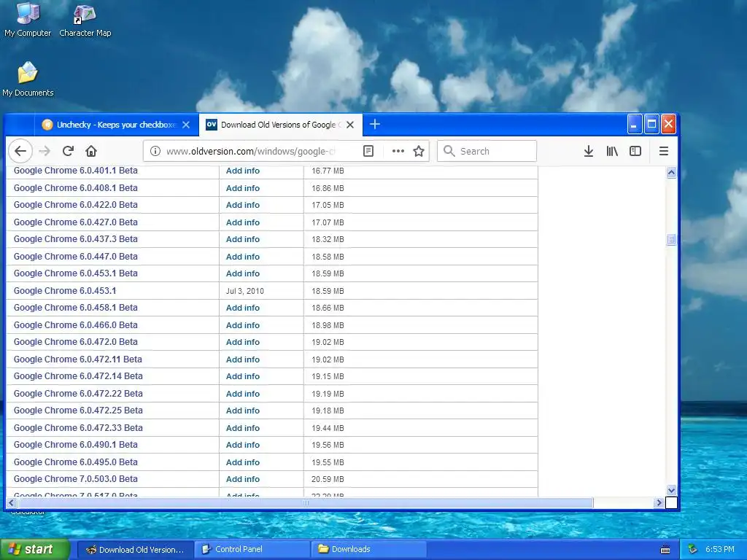Click the horizontal scrollbar right arrow
Viewport: 747px width, 560px height.
(659, 502)
